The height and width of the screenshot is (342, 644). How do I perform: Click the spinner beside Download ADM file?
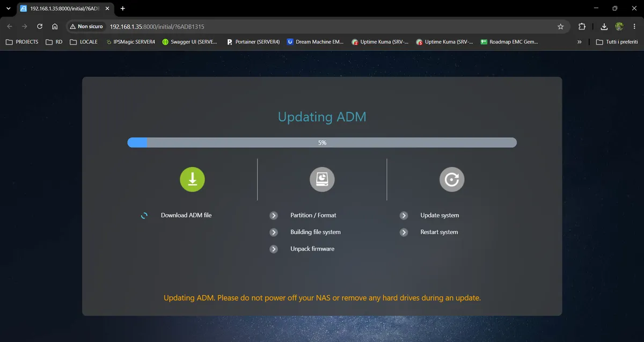(144, 215)
